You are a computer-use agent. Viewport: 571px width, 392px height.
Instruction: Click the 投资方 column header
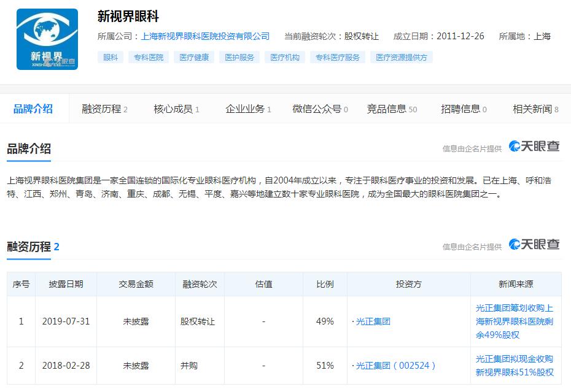point(408,284)
